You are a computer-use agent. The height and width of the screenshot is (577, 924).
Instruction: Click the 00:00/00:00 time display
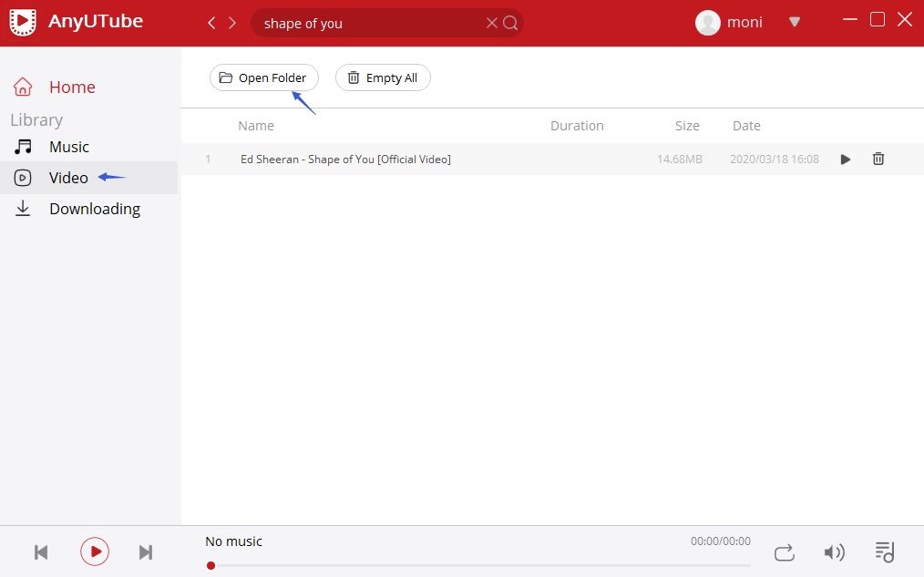tap(721, 541)
